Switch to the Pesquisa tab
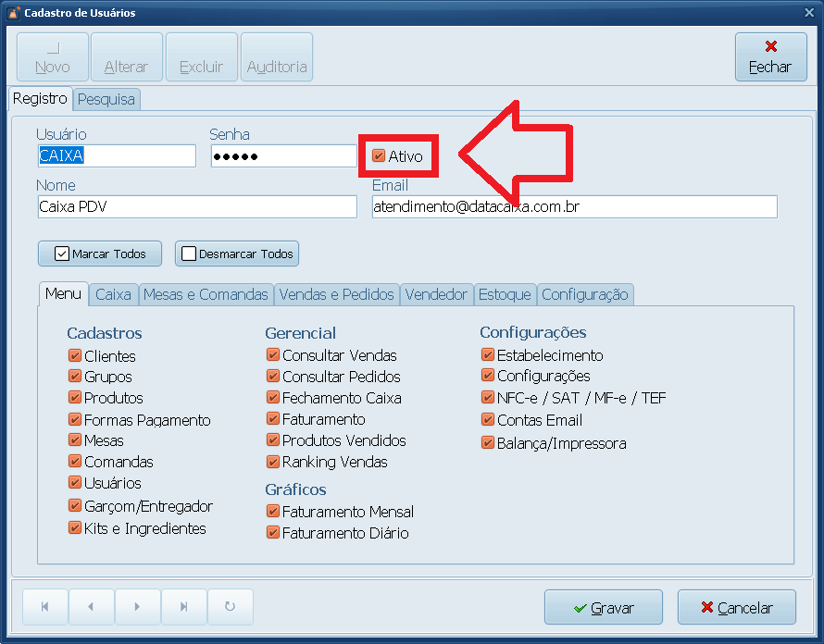 tap(106, 99)
